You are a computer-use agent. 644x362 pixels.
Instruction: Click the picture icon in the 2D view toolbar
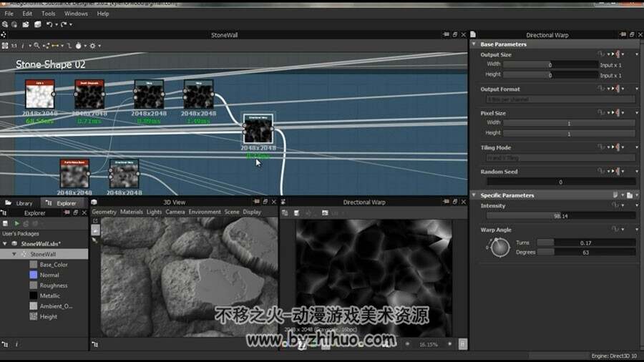point(325,213)
